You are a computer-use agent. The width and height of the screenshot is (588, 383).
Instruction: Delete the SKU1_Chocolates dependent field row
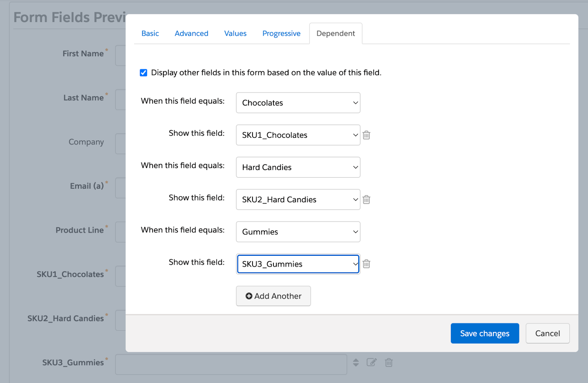point(366,135)
